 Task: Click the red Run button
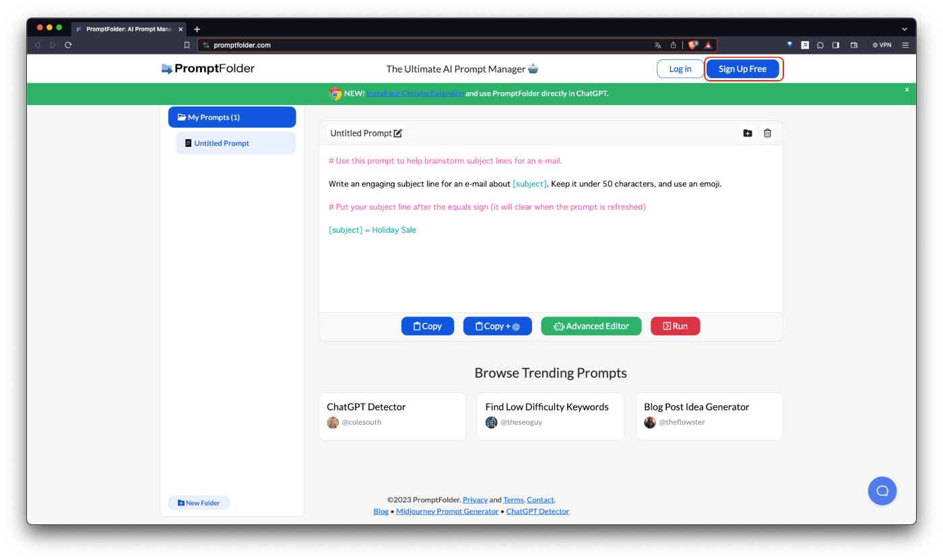675,326
